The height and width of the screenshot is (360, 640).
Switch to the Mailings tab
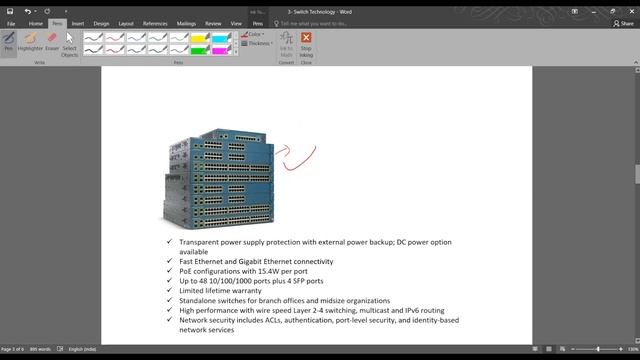coord(186,24)
